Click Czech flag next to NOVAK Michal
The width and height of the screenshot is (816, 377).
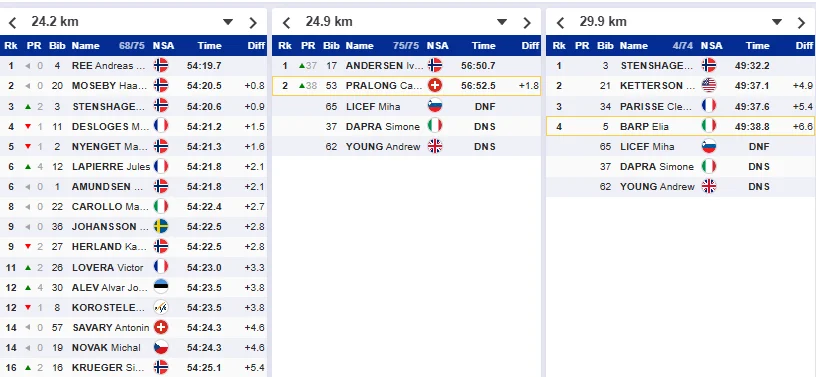[161, 347]
